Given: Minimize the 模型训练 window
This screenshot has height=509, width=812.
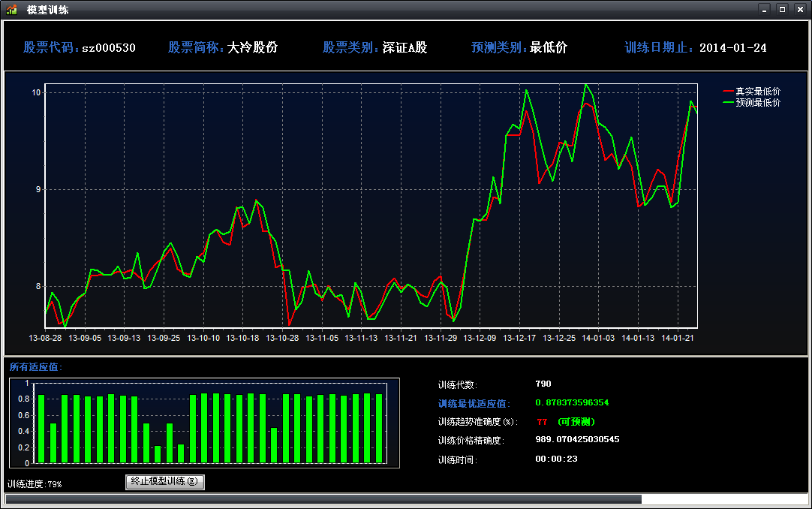Looking at the screenshot, I should click(x=765, y=9).
